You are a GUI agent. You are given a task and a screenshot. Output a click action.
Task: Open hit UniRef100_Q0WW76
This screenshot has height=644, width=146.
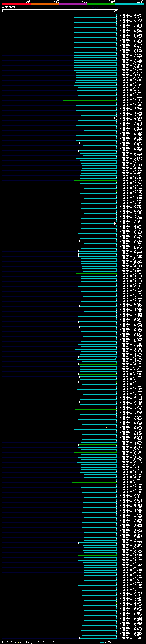click(x=131, y=17)
